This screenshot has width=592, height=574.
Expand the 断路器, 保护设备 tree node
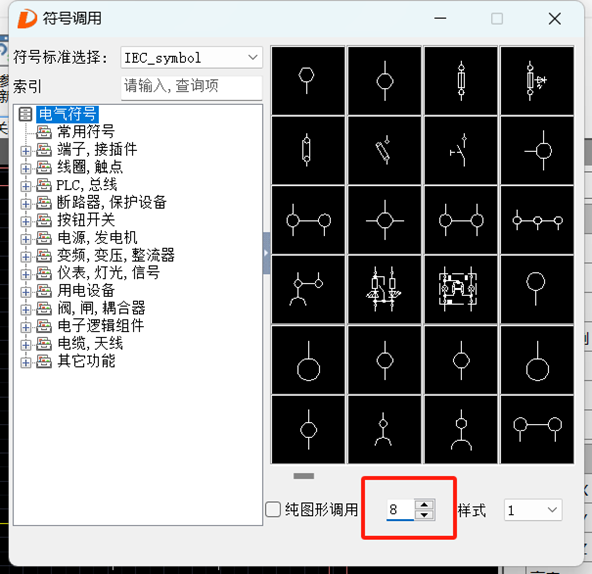[26, 204]
